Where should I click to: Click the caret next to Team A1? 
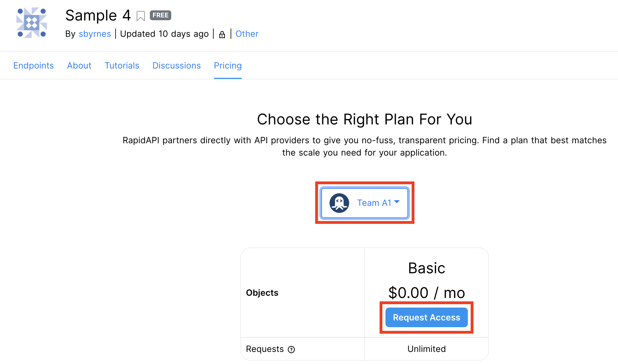(x=397, y=202)
